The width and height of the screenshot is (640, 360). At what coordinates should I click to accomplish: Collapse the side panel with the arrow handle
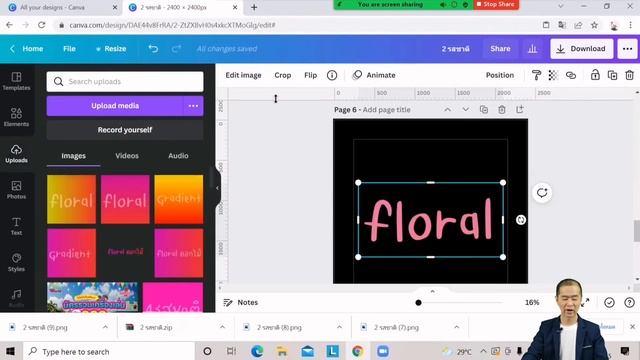coord(217,188)
